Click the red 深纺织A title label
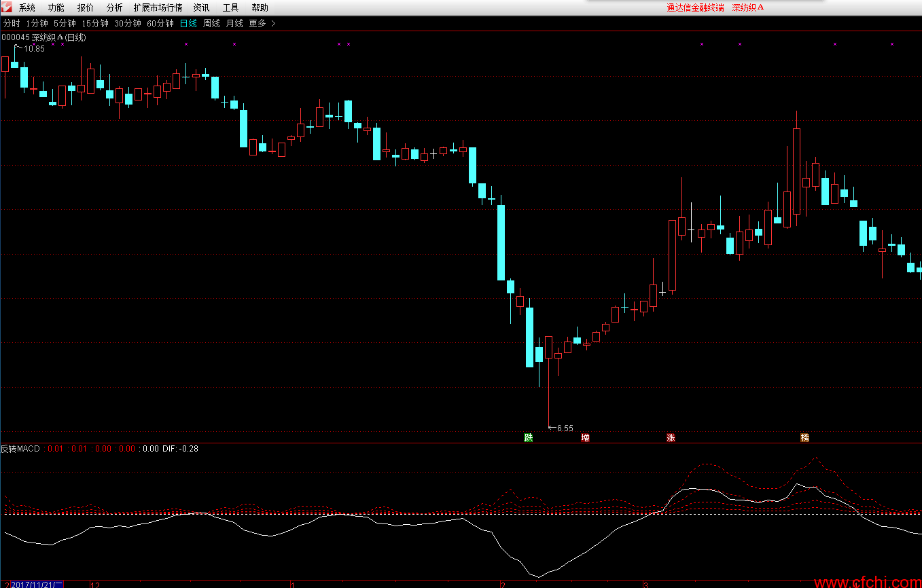Image resolution: width=922 pixels, height=588 pixels. 748,7
